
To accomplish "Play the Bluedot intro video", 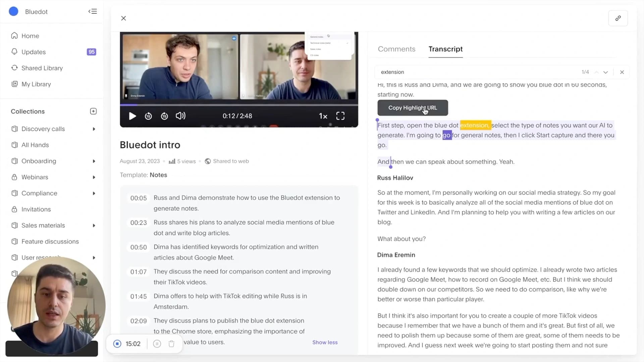I will coord(132,116).
